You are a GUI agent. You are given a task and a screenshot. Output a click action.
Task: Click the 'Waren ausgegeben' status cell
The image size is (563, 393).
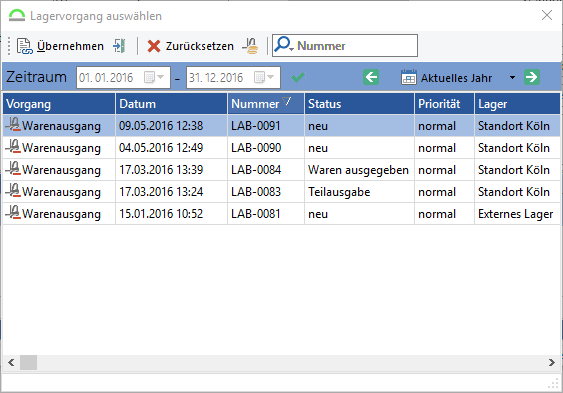359,169
